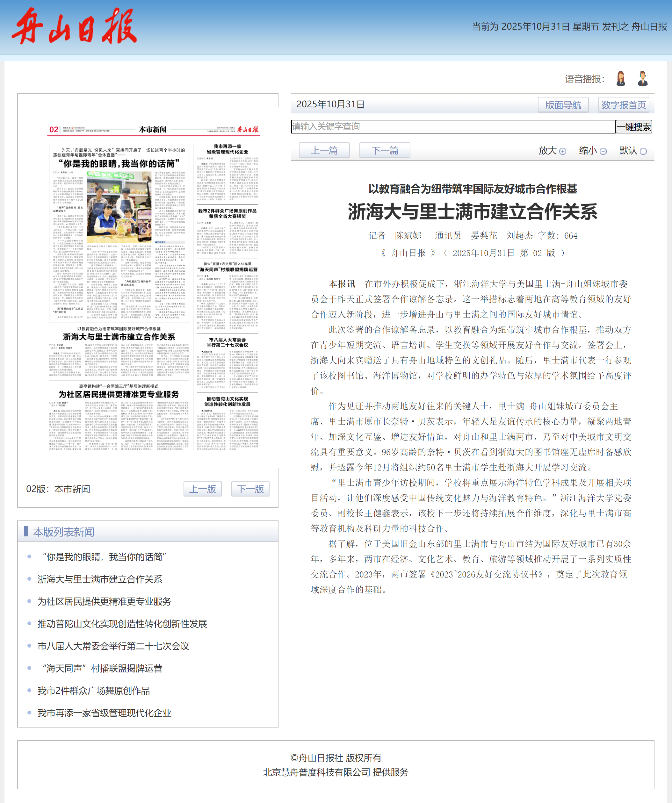Open the 版面导航 page navigation
This screenshot has height=803, width=672.
tap(563, 105)
